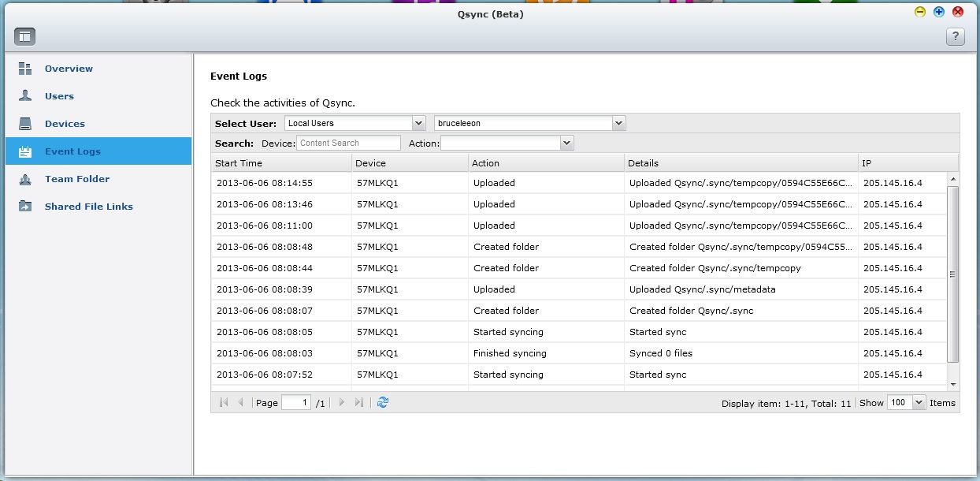Screen dimensions: 980x481
Task: Toggle the sidebar panel icon
Action: point(24,36)
